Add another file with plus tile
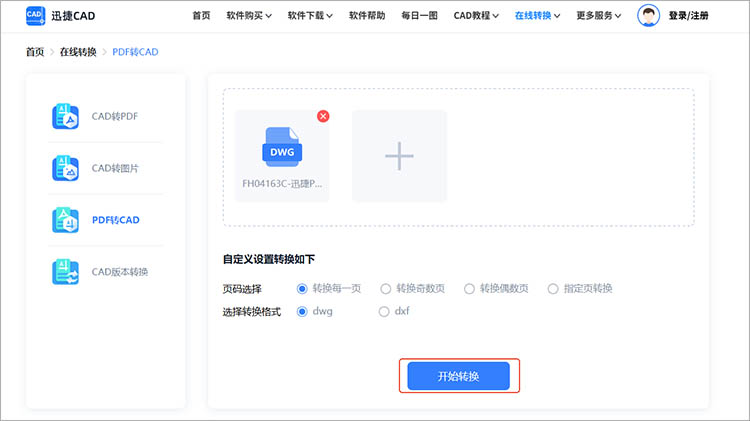750x421 pixels. tap(399, 156)
